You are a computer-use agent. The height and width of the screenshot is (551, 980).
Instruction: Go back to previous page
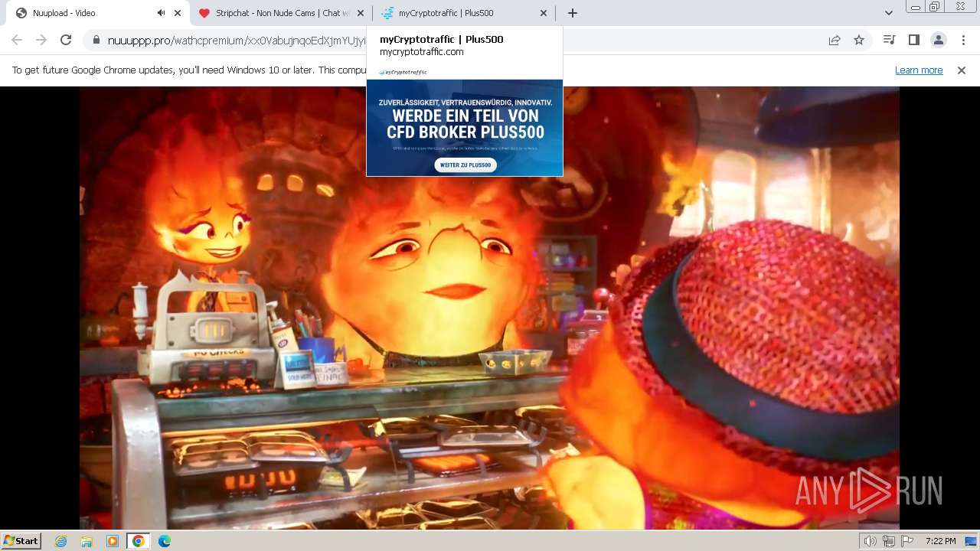pyautogui.click(x=17, y=40)
